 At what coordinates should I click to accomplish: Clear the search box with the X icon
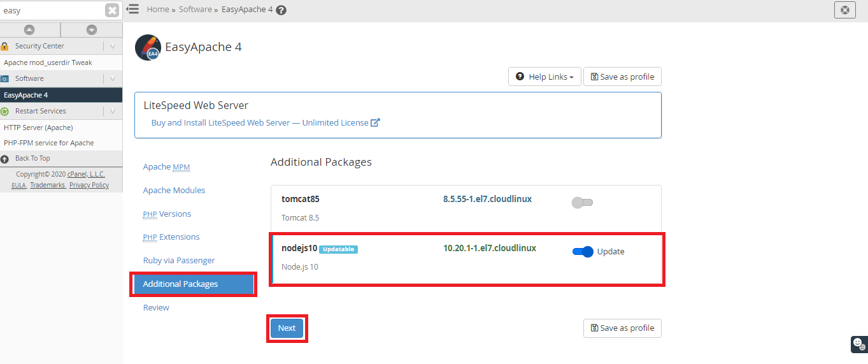(112, 10)
